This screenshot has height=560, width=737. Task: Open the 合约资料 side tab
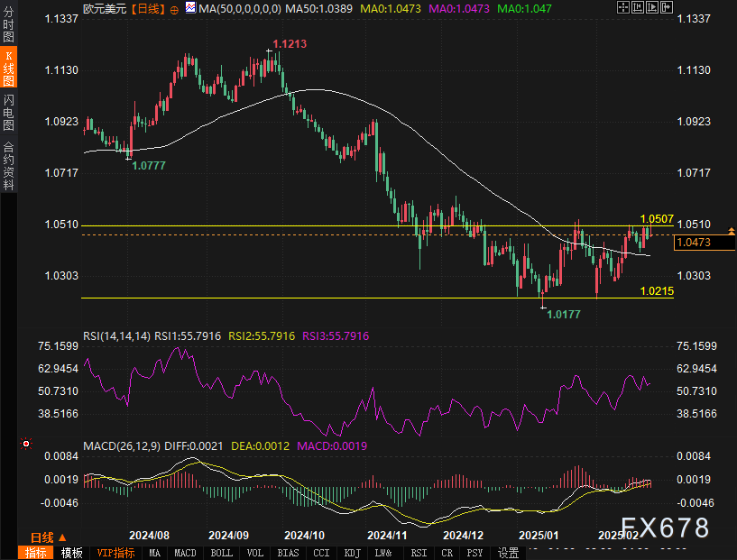(x=8, y=166)
